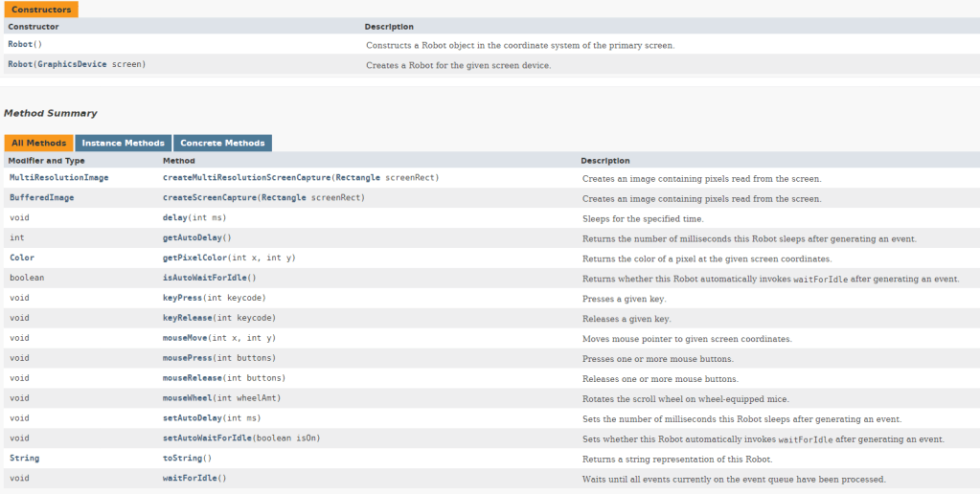The image size is (980, 494).
Task: Navigate to the mouseMove method
Action: (186, 338)
